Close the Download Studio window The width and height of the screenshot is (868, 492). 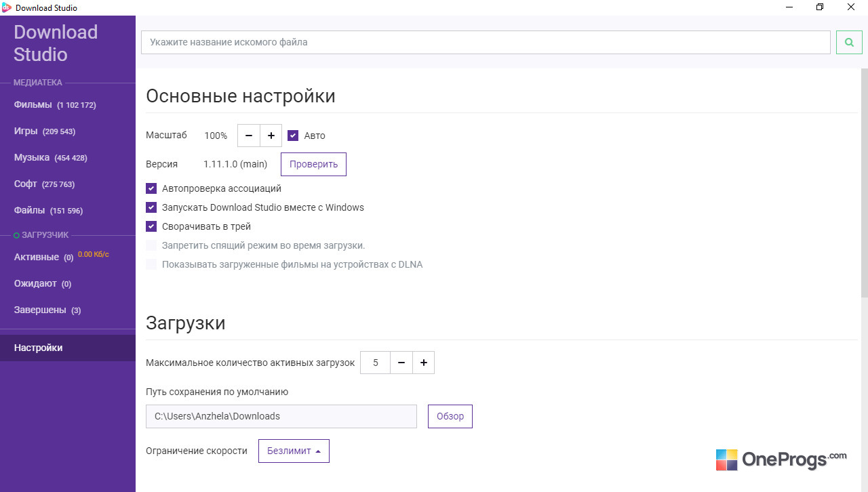point(851,7)
